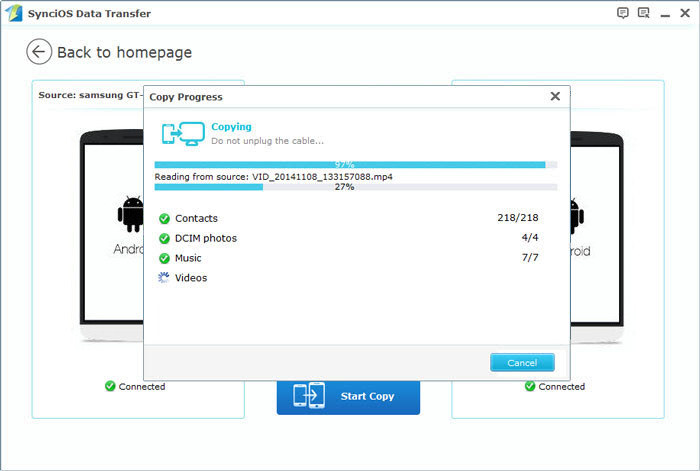This screenshot has height=471, width=700.
Task: Click the phone-to-phone icon on Start Copy
Action: coord(308,396)
